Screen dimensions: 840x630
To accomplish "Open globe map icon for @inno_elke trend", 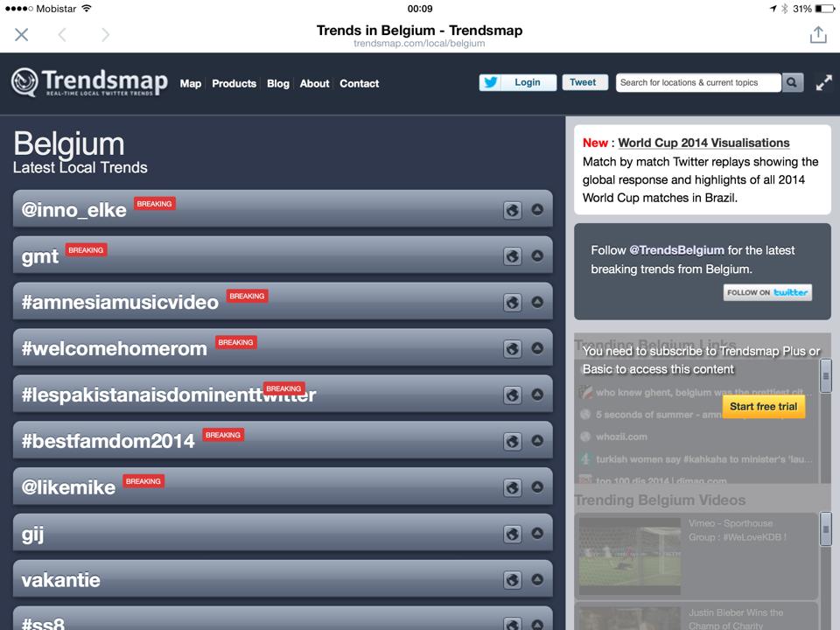I will point(512,210).
